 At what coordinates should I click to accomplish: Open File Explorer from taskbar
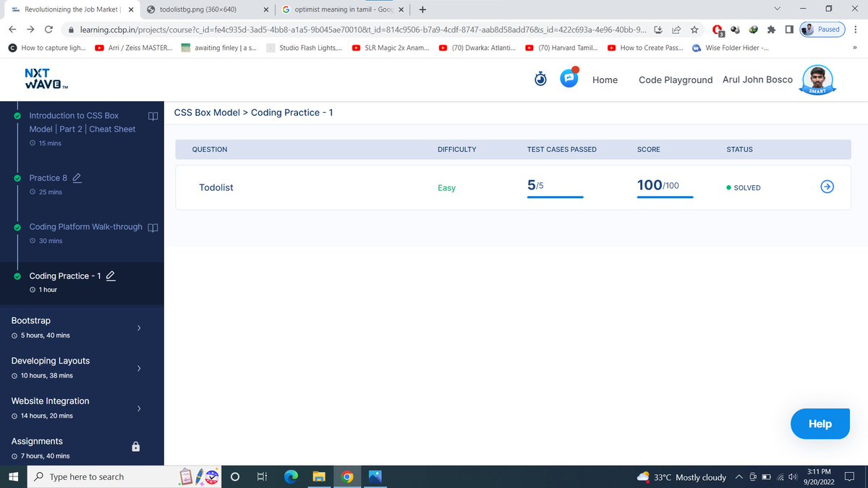[319, 477]
